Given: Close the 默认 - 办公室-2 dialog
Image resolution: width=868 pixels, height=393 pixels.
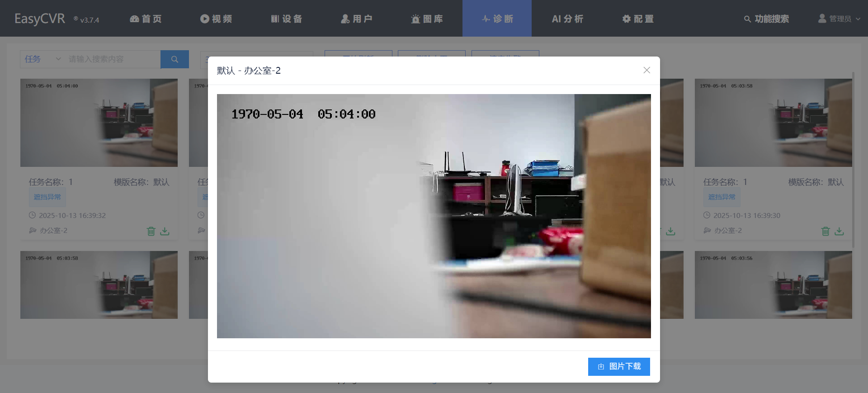Looking at the screenshot, I should [646, 70].
